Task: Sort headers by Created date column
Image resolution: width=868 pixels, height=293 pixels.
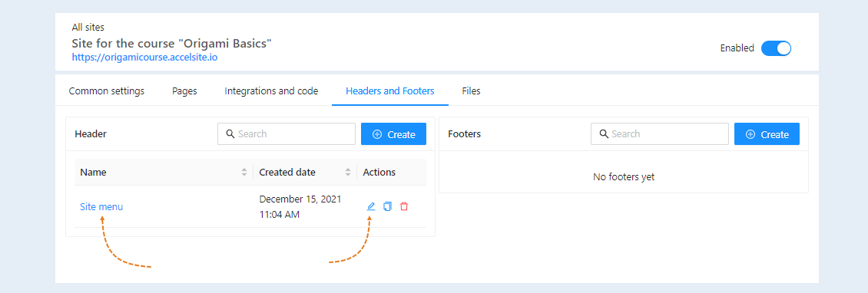Action: click(x=348, y=172)
